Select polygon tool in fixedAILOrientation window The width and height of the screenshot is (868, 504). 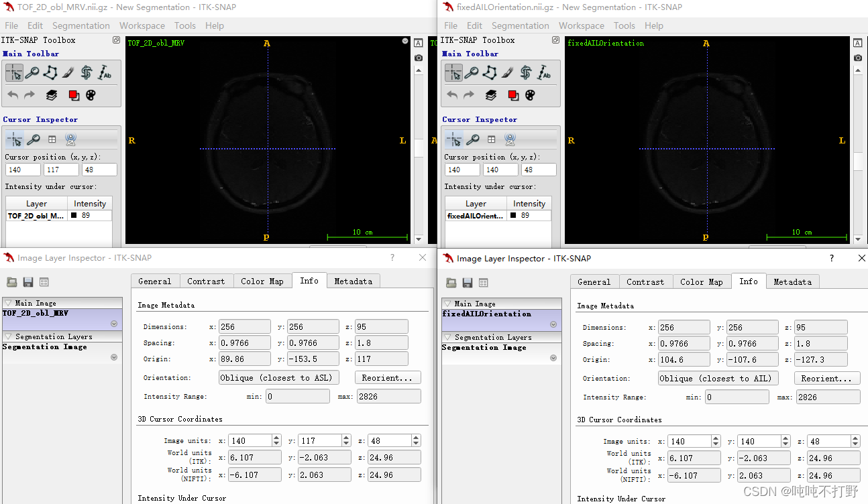click(490, 73)
